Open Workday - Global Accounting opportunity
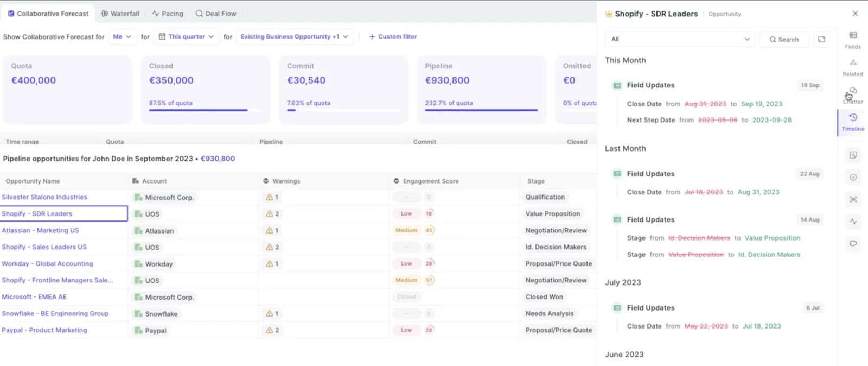 [x=47, y=263]
